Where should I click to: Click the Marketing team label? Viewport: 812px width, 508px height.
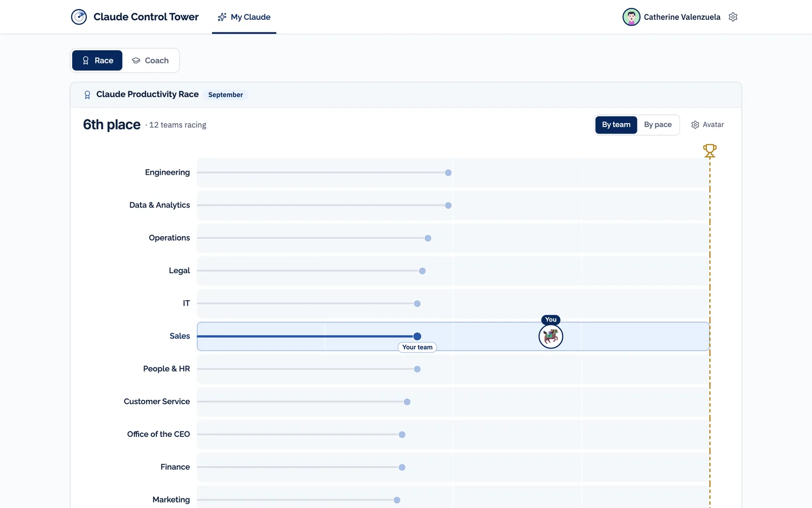(x=171, y=499)
